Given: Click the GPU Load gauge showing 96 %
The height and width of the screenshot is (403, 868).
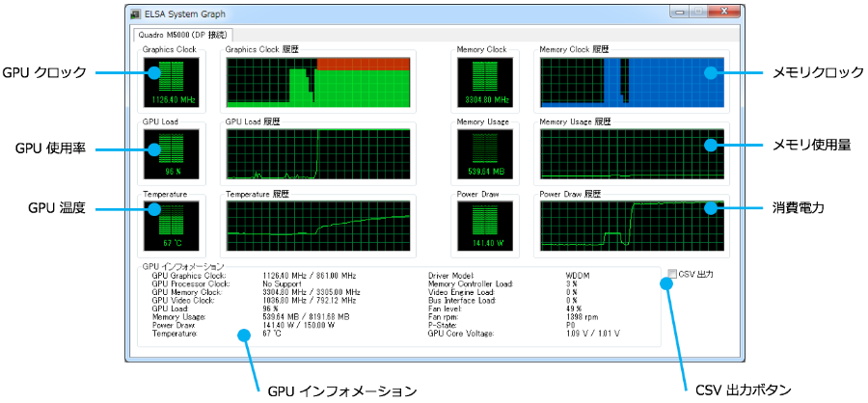Looking at the screenshot, I should (x=171, y=154).
